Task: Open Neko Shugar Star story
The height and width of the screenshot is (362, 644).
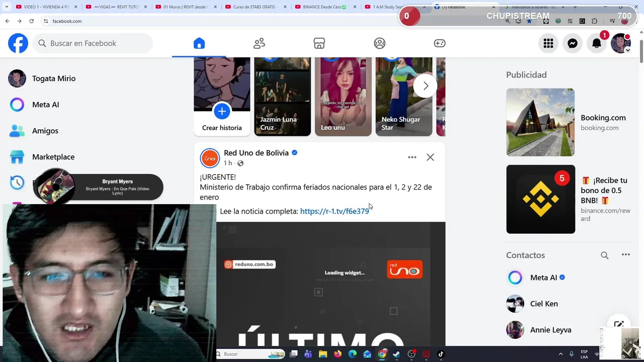Action: coord(404,97)
